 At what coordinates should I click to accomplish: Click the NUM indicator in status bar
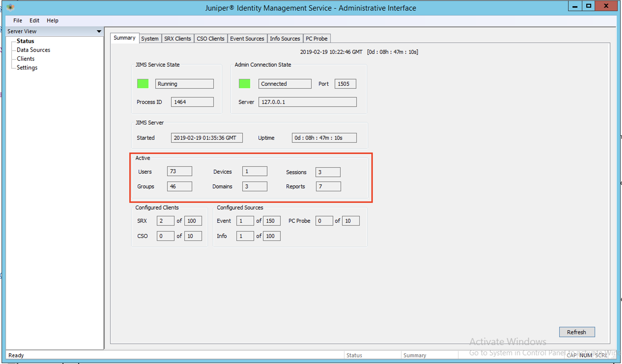click(x=585, y=355)
